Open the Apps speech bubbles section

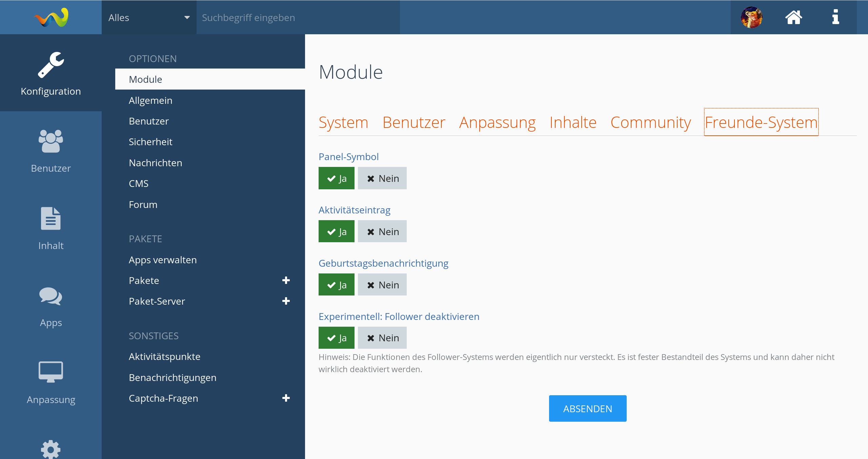coord(51,296)
